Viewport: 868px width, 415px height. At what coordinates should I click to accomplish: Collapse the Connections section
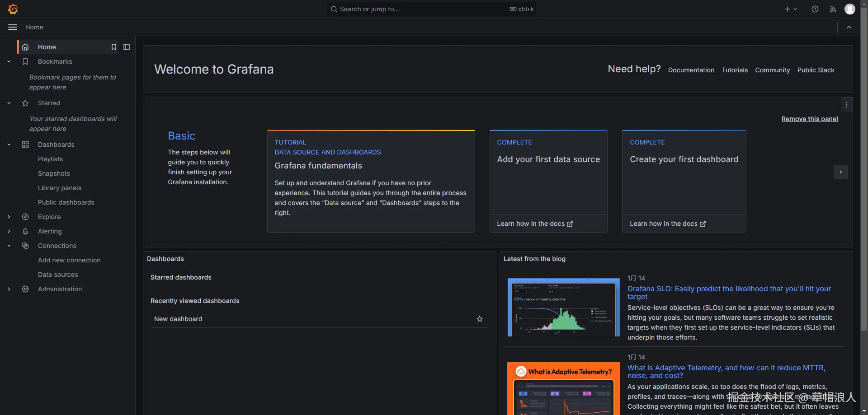[x=9, y=246]
